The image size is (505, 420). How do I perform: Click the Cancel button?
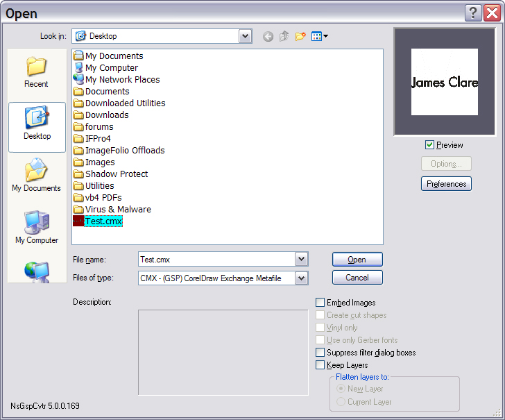click(357, 278)
